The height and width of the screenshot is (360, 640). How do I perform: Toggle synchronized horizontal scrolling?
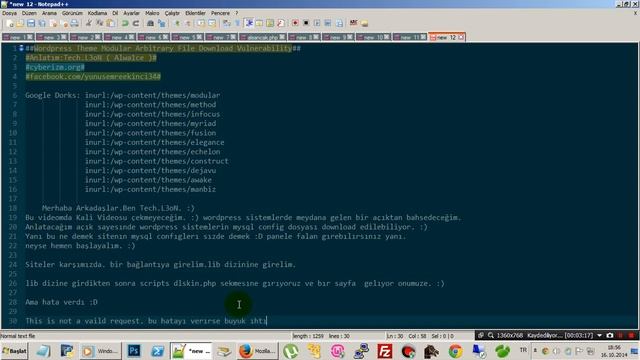[212, 23]
